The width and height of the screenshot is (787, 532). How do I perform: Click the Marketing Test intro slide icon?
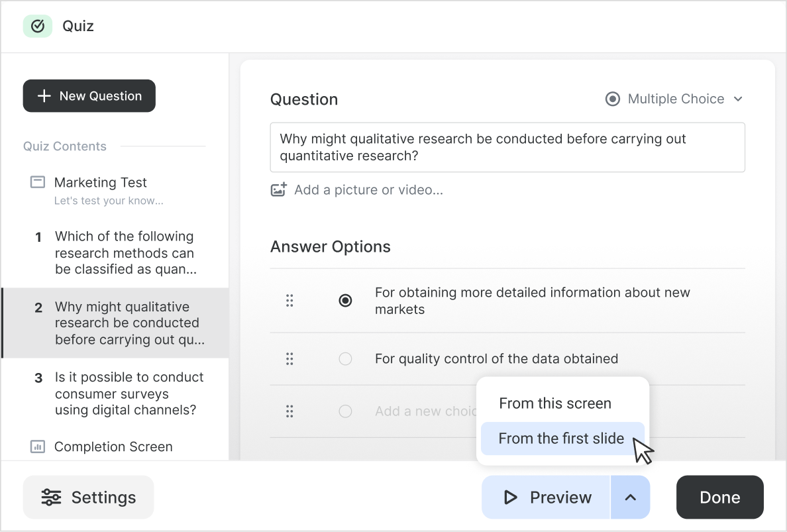pos(38,182)
